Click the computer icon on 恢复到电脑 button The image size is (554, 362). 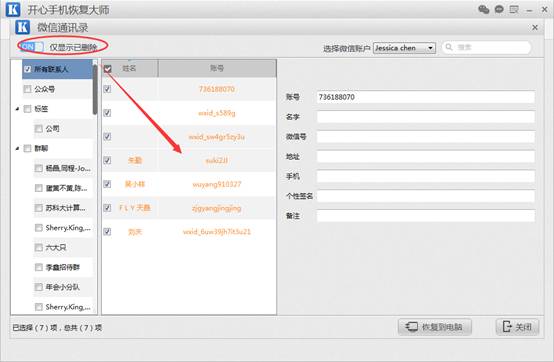pyautogui.click(x=411, y=327)
